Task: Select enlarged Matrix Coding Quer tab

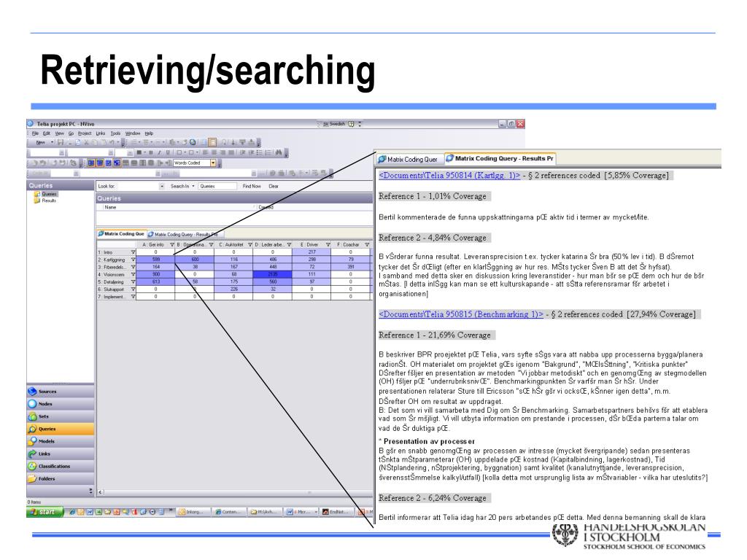Action: [408, 159]
